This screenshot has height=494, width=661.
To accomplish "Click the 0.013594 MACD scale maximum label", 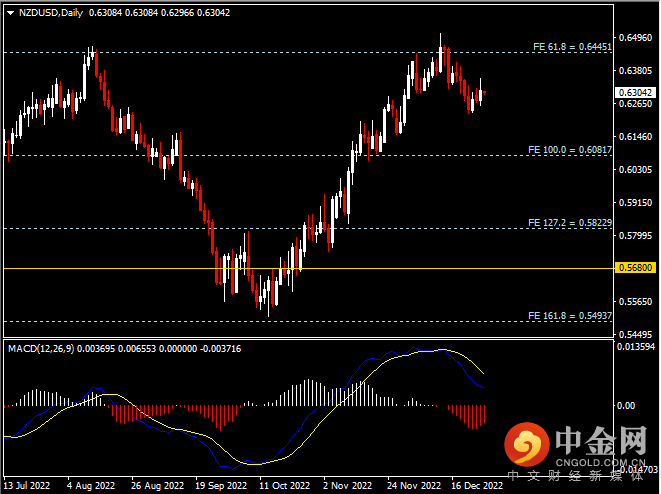I will [x=638, y=347].
